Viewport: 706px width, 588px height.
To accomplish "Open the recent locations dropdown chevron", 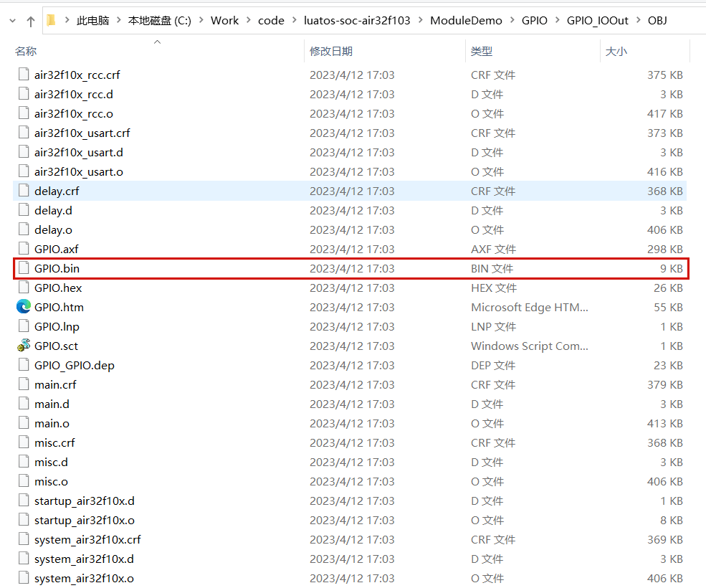I will pos(13,21).
